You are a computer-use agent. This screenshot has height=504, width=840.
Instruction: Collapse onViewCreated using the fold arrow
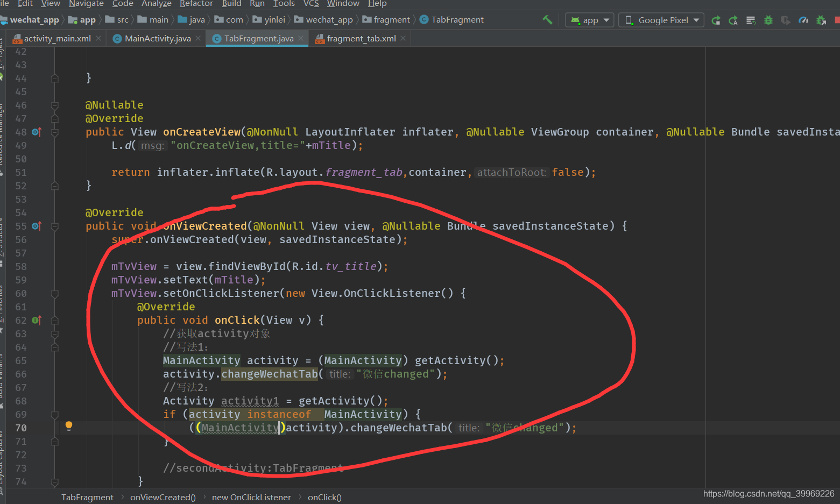click(54, 226)
